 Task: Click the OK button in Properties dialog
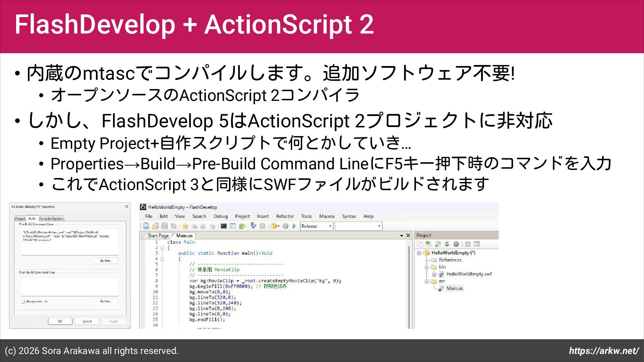point(60,321)
